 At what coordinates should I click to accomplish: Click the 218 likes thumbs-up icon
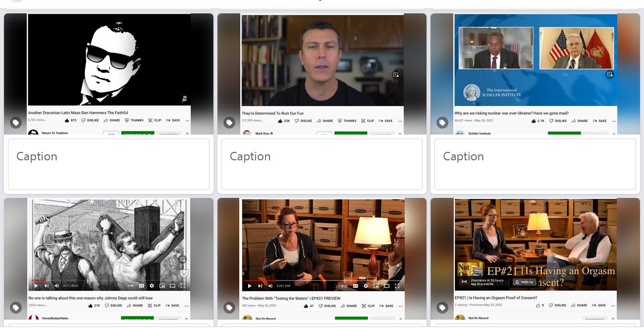(x=90, y=306)
